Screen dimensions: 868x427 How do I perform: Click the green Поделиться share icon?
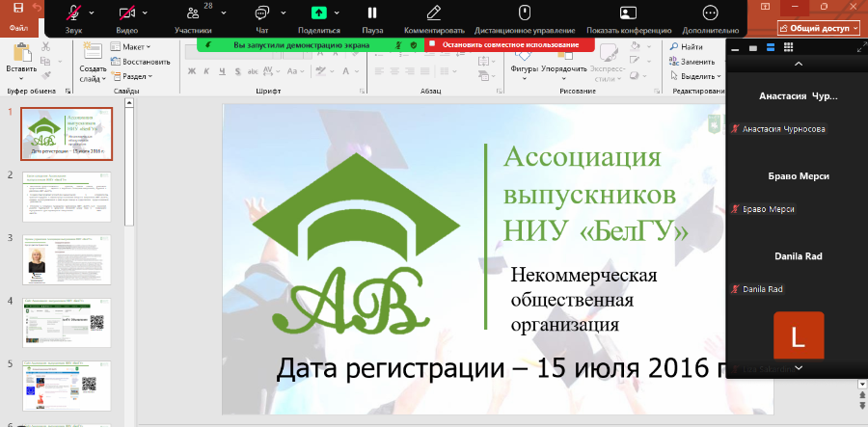319,13
